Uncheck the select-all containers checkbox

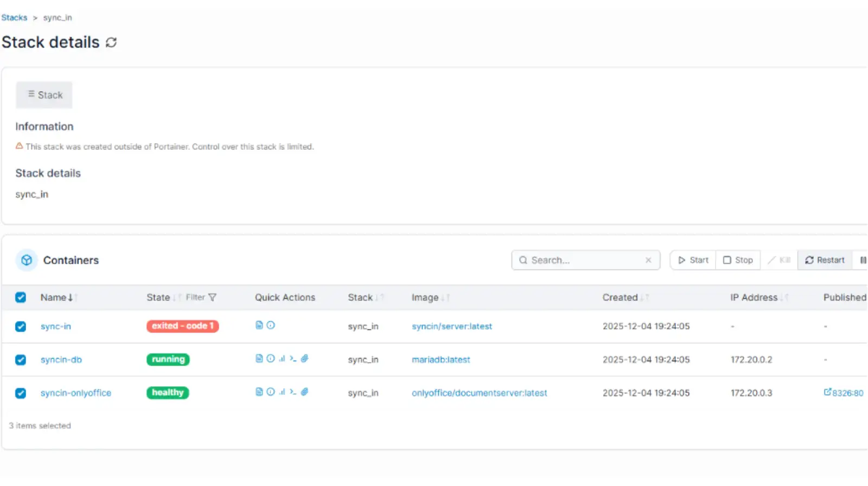coord(21,297)
